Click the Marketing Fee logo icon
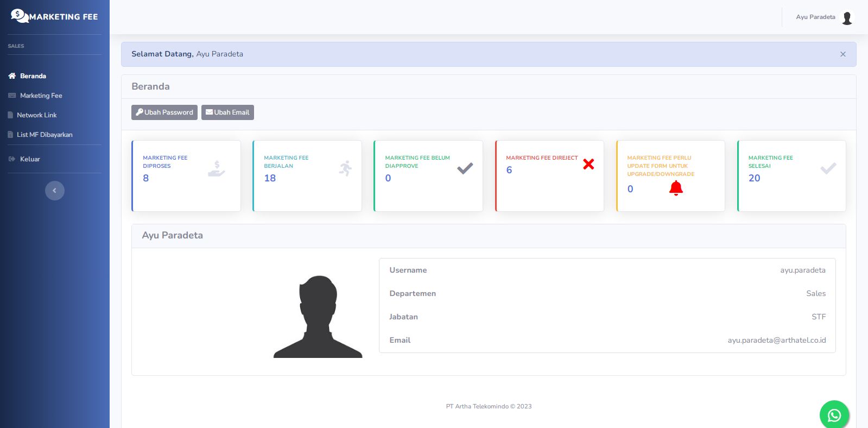This screenshot has height=428, width=868. pyautogui.click(x=19, y=16)
